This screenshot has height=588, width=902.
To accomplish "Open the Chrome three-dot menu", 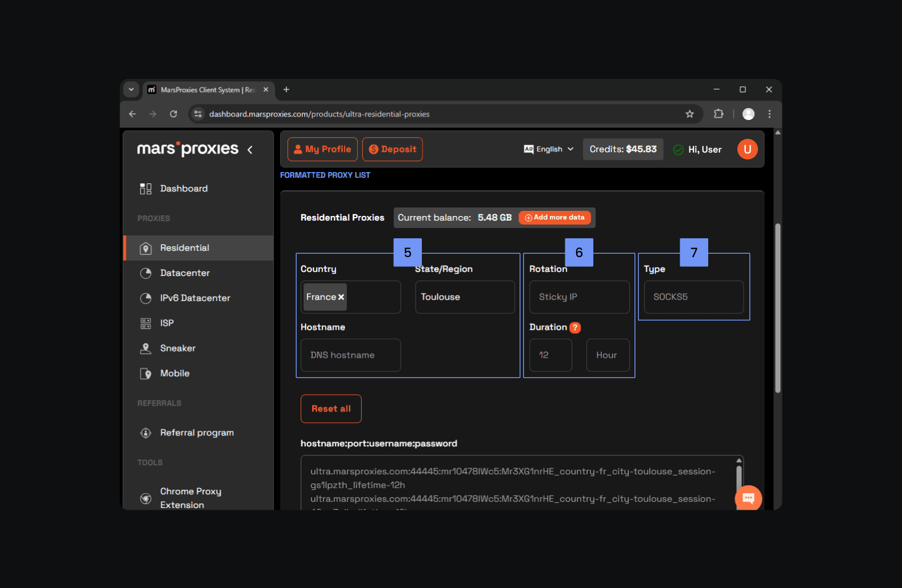I will click(x=769, y=114).
